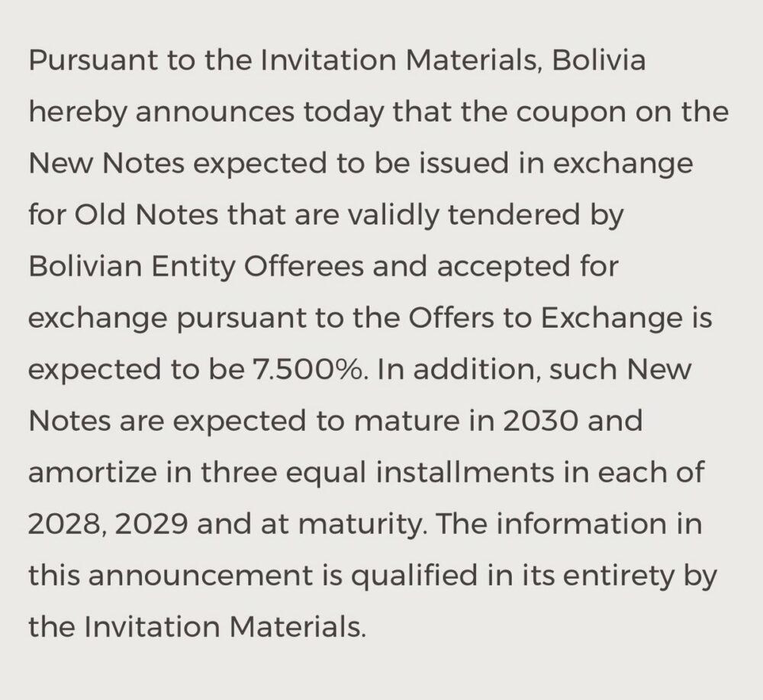Click 'the Invitation Materials.' closing text
The width and height of the screenshot is (763, 700).
pyautogui.click(x=197, y=627)
